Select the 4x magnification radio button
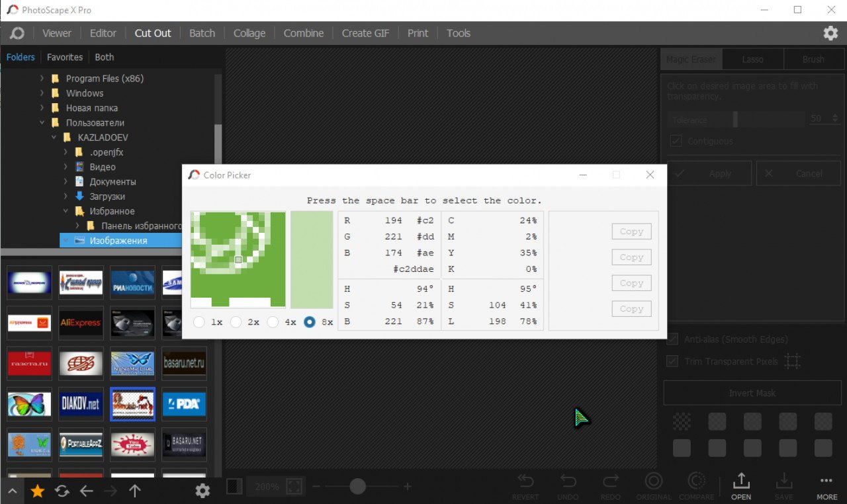The width and height of the screenshot is (847, 504). [x=273, y=322]
